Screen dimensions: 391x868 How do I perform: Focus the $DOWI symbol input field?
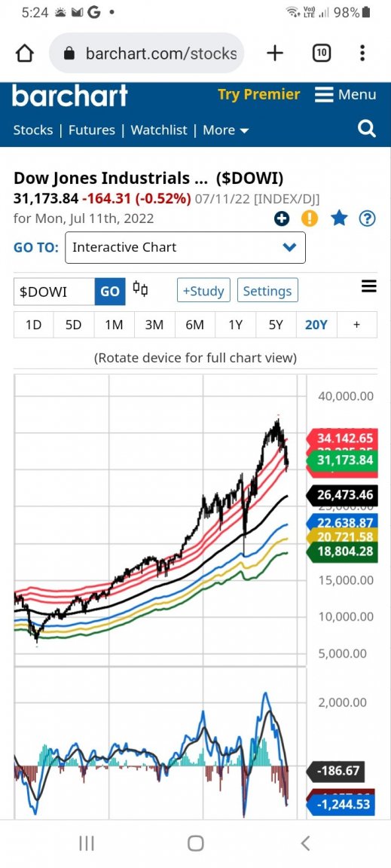point(54,292)
